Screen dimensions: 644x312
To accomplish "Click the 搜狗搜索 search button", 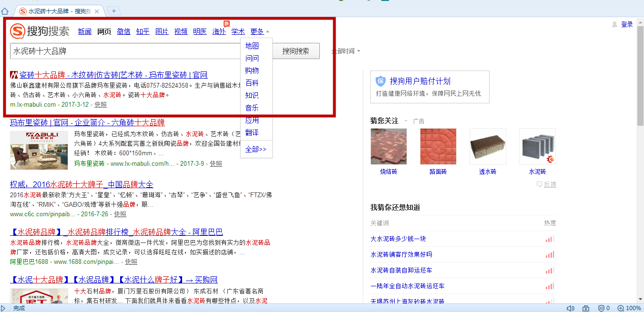I will tap(296, 51).
